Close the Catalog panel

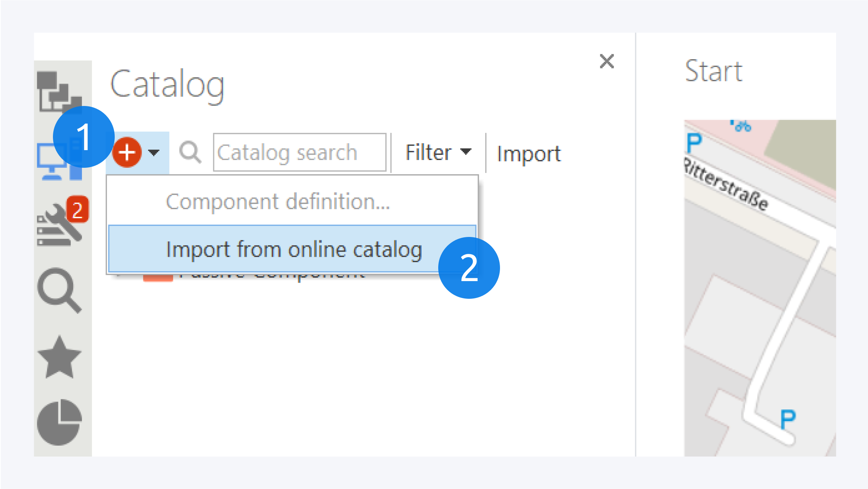(x=607, y=61)
